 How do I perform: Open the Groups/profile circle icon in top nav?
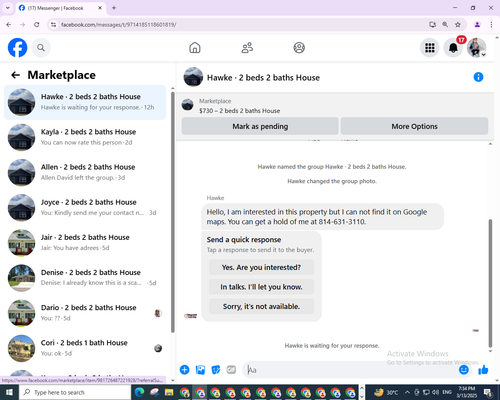click(299, 48)
